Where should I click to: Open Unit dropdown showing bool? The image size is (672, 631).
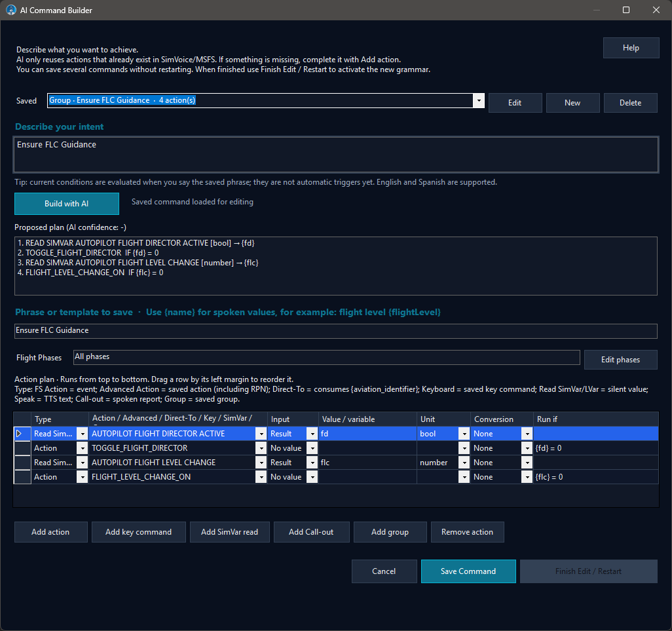464,434
